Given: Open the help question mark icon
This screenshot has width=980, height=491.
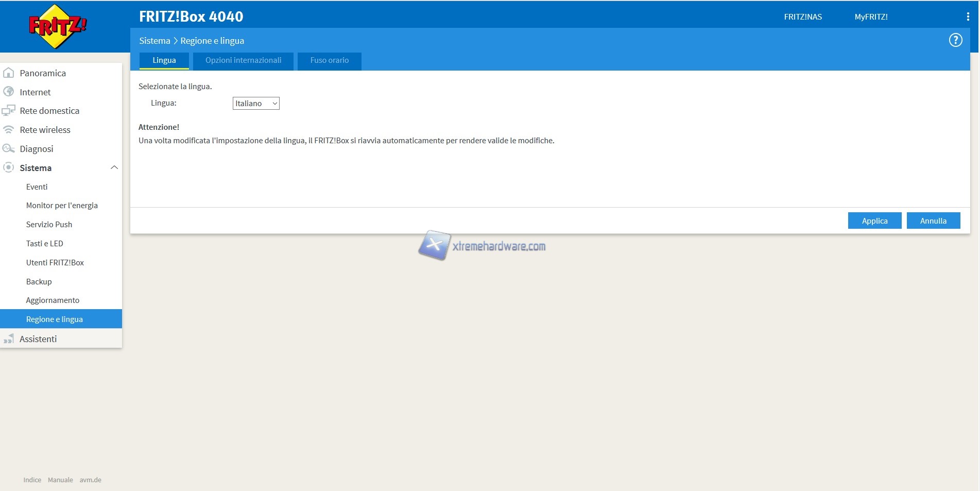Looking at the screenshot, I should point(955,40).
